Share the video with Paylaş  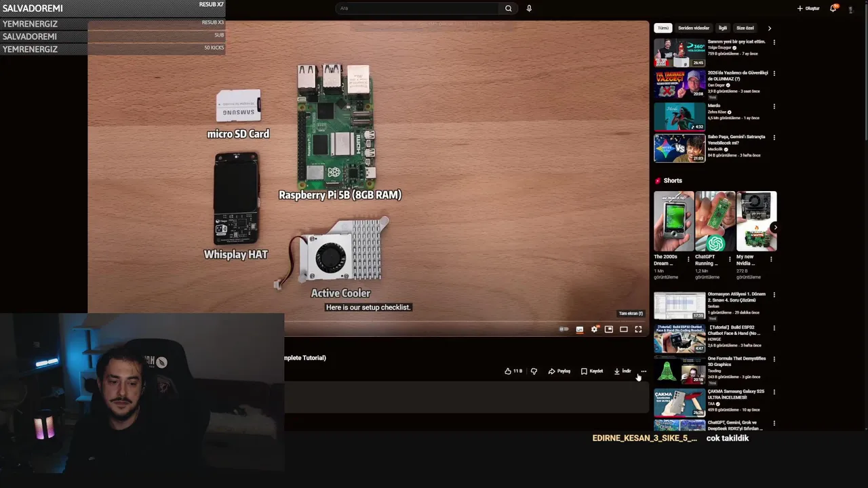[x=559, y=371]
